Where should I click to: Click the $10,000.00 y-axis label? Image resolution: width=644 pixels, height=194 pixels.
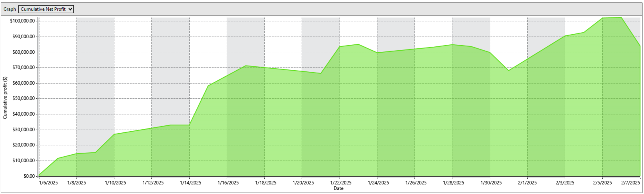23,160
